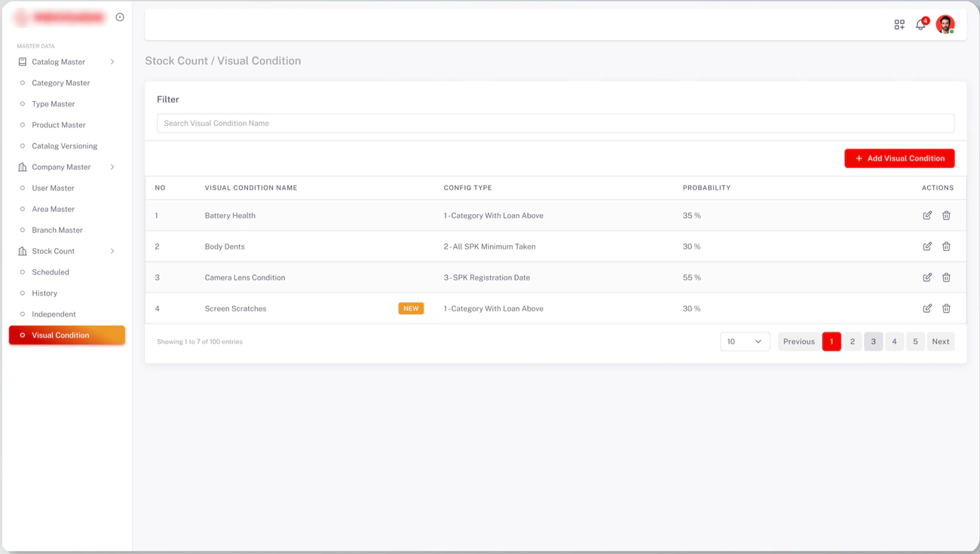The image size is (980, 554).
Task: Open Product Master in sidebar
Action: [59, 125]
